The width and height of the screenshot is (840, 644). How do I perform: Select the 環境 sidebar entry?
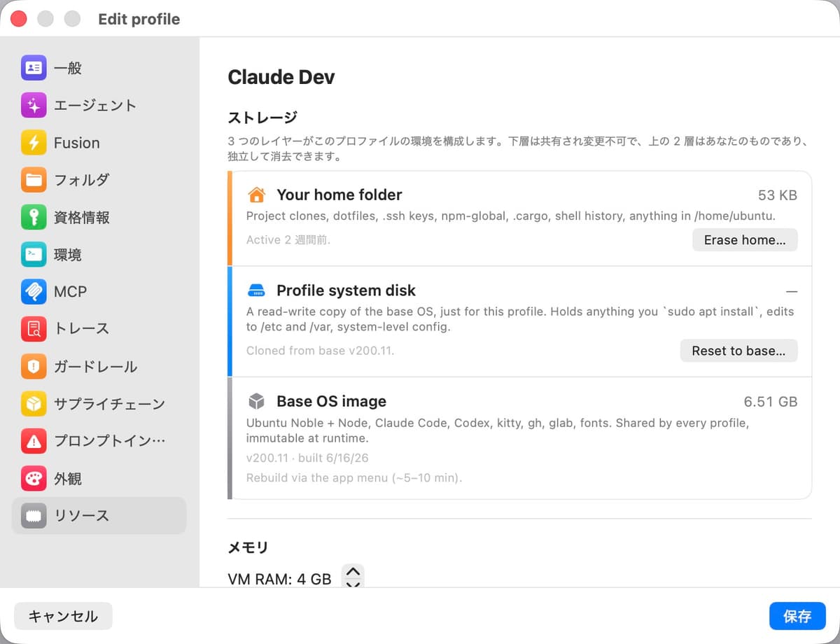pos(99,255)
